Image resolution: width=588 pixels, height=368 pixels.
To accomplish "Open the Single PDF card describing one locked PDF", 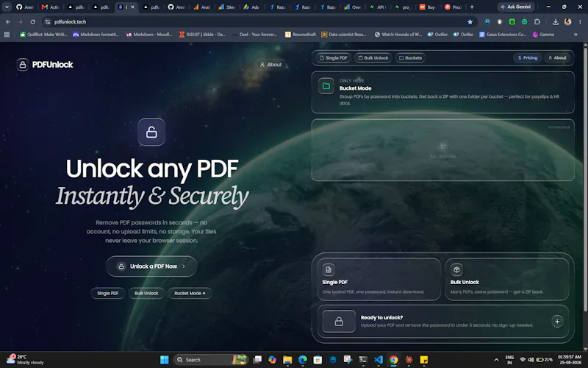I will [379, 280].
